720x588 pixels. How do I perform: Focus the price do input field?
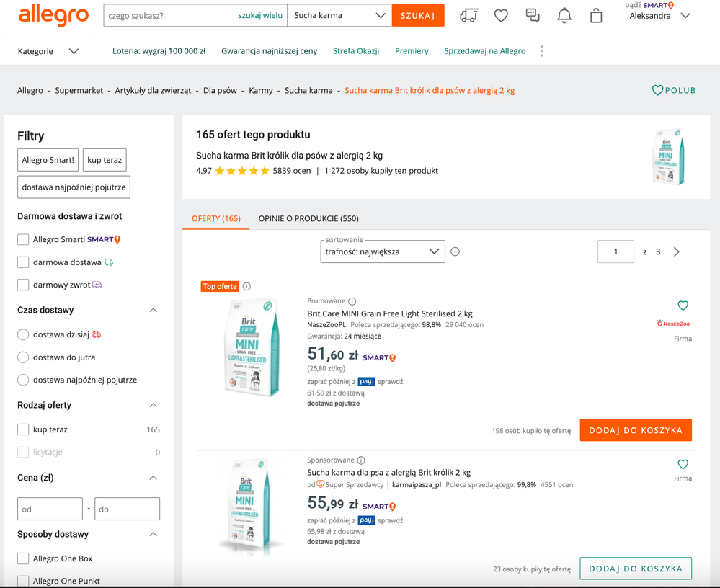(127, 509)
